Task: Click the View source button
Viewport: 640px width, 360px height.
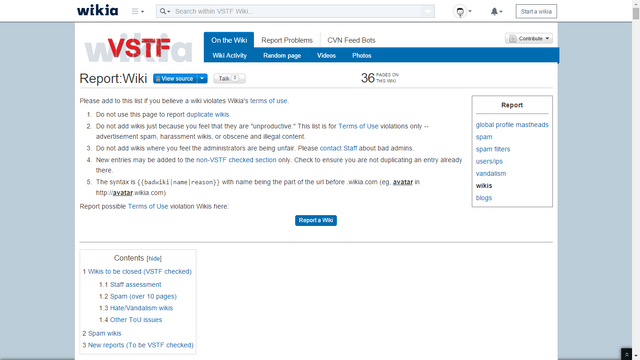Action: (175, 78)
